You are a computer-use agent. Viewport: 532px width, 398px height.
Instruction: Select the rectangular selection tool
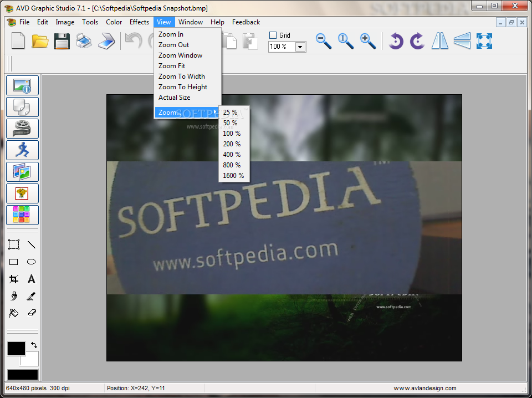point(13,244)
